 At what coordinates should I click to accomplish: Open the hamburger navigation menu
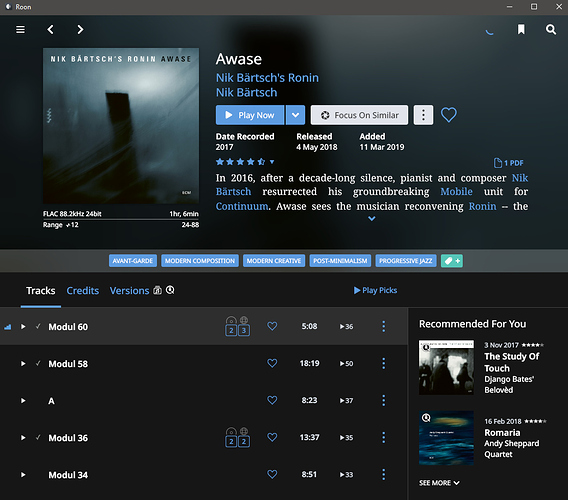[21, 29]
